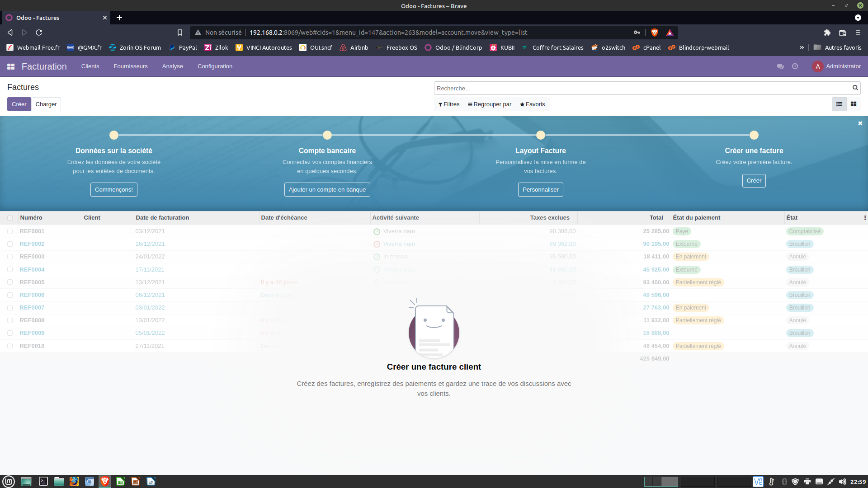Open the Odoo apps grid menu
The width and height of the screenshot is (868, 488).
pos(11,66)
